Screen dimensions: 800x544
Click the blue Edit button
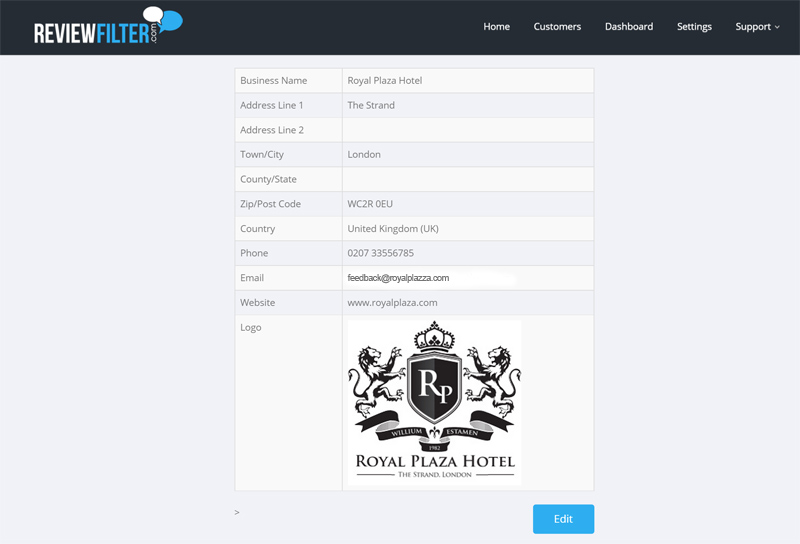click(x=563, y=519)
